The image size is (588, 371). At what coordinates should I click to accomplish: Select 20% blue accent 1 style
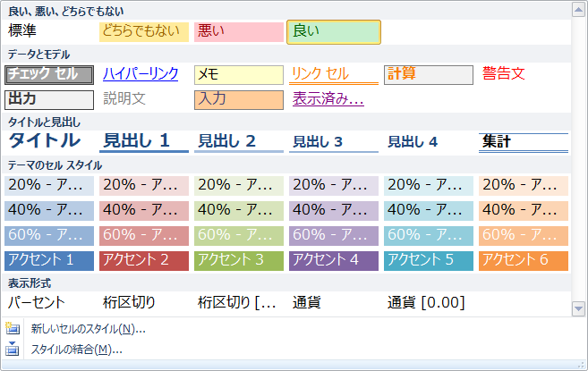click(x=49, y=186)
